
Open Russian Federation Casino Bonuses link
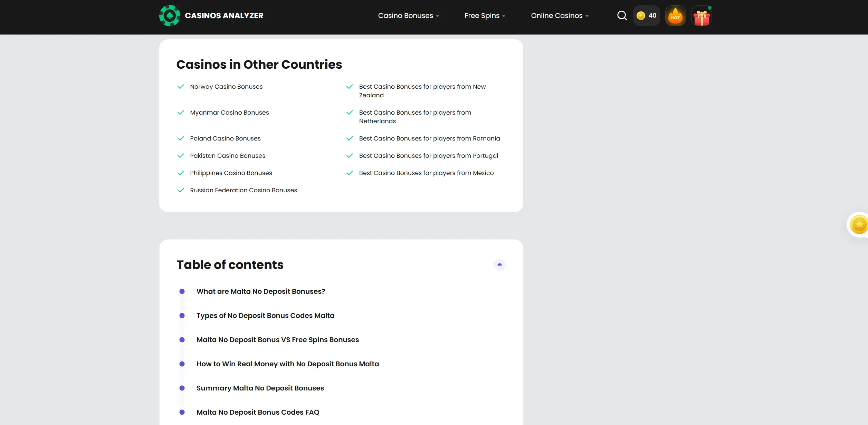(244, 190)
